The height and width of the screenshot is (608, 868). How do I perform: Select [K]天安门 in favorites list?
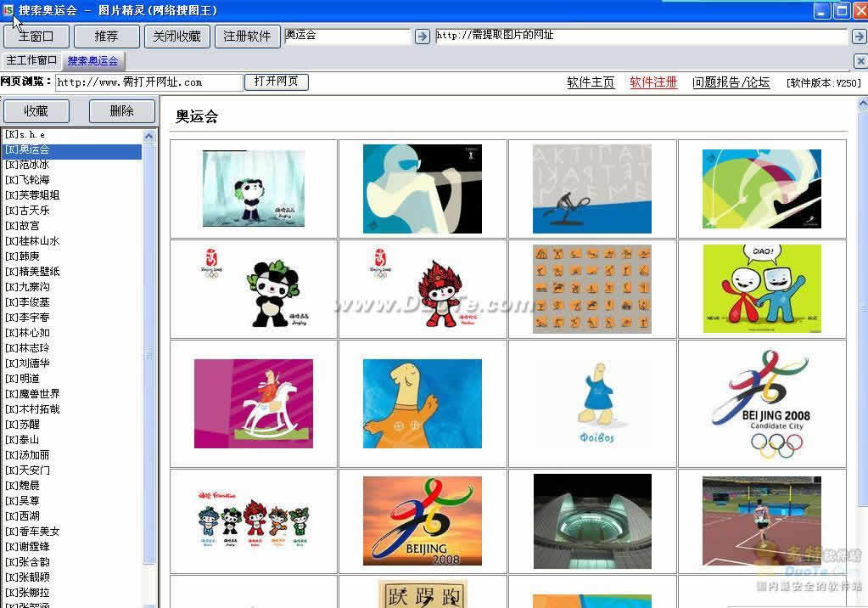tap(73, 470)
